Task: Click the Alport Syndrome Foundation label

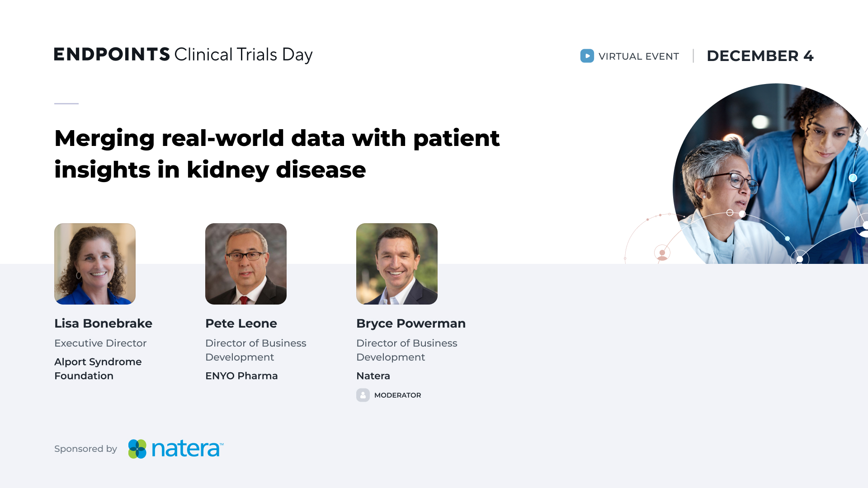Action: pyautogui.click(x=98, y=369)
